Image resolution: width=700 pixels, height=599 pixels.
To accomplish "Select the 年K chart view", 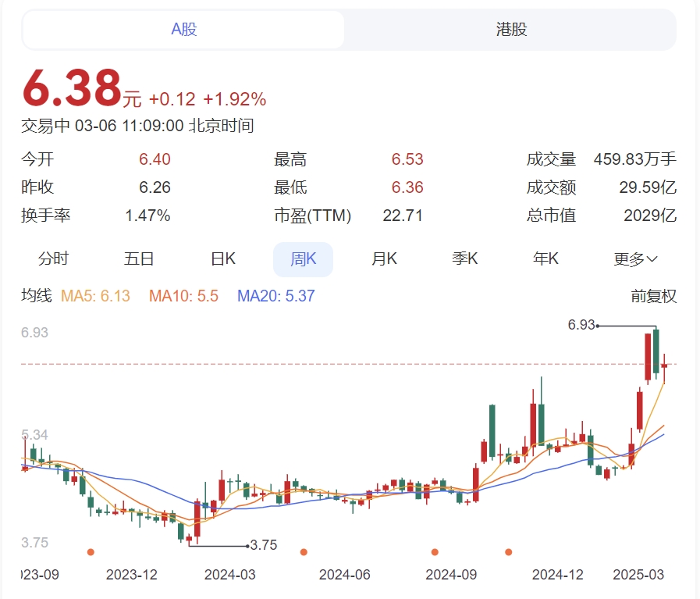I will (x=545, y=258).
